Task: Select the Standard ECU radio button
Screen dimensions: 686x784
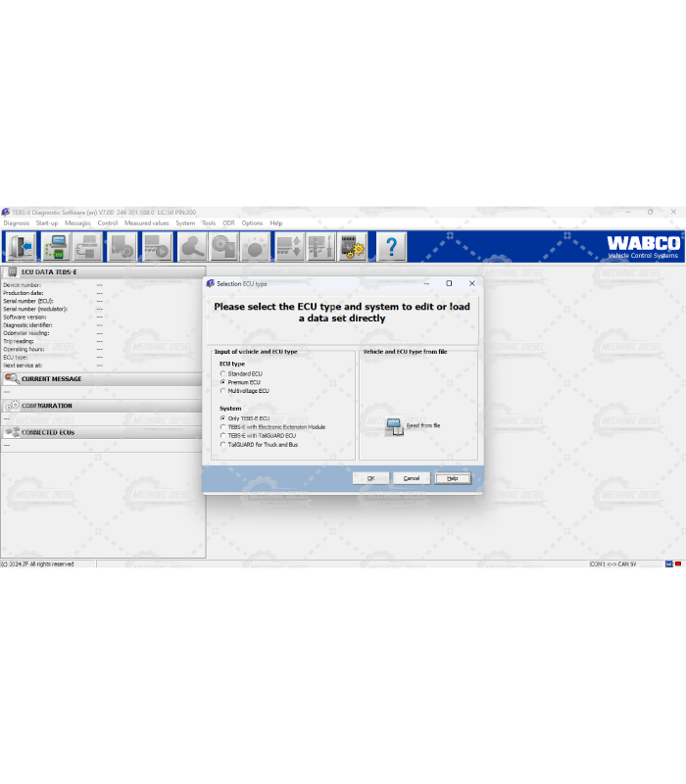Action: (x=223, y=373)
